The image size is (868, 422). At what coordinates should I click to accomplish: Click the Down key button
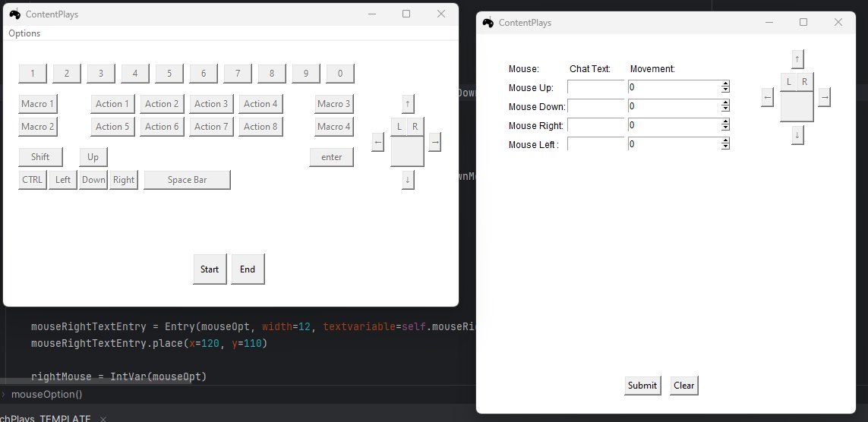93,180
